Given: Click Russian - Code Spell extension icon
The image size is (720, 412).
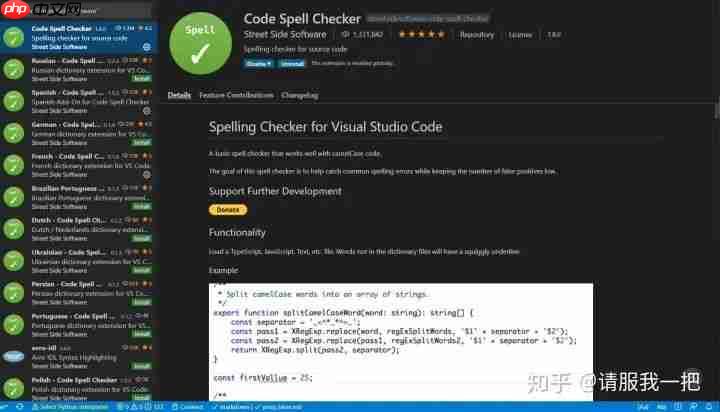Looking at the screenshot, I should pos(14,69).
